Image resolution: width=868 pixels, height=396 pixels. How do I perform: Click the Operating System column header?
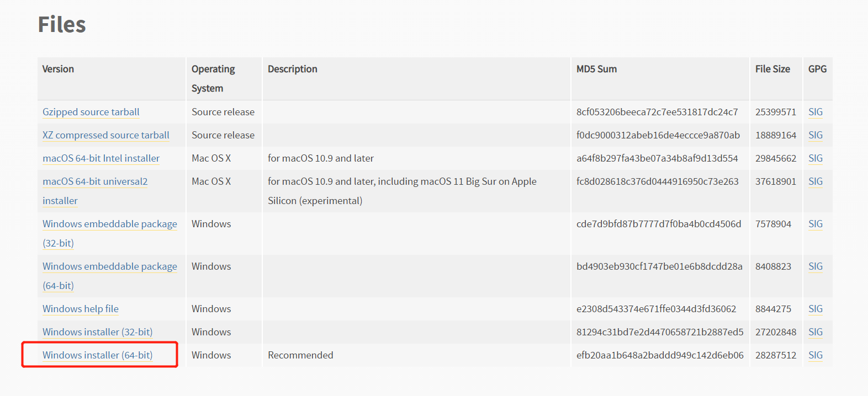[x=213, y=78]
